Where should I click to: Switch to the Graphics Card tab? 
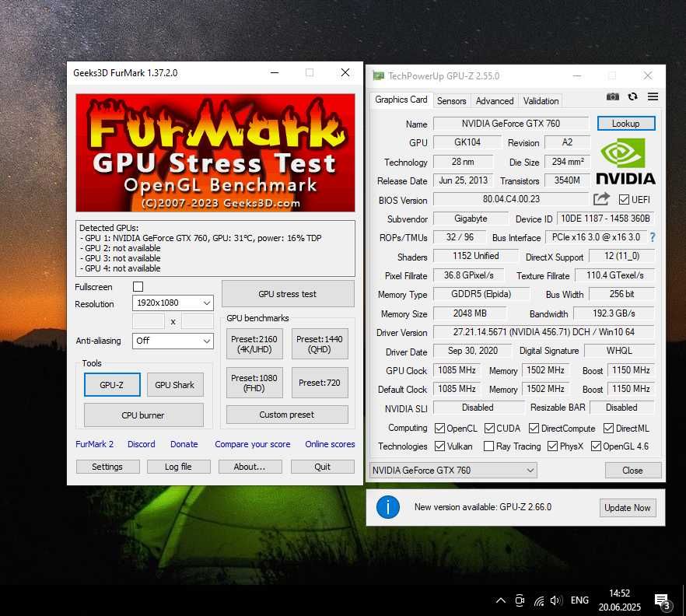pyautogui.click(x=401, y=100)
